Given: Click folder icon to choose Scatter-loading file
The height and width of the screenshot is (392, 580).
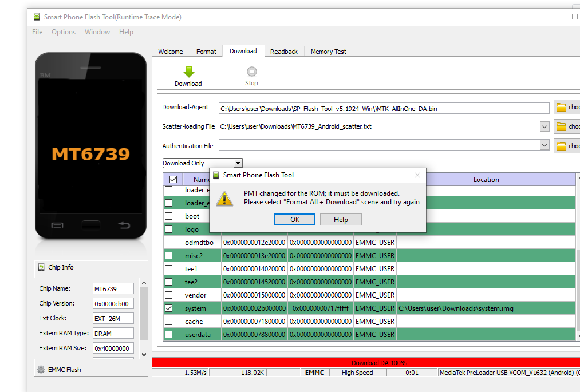Looking at the screenshot, I should point(561,126).
